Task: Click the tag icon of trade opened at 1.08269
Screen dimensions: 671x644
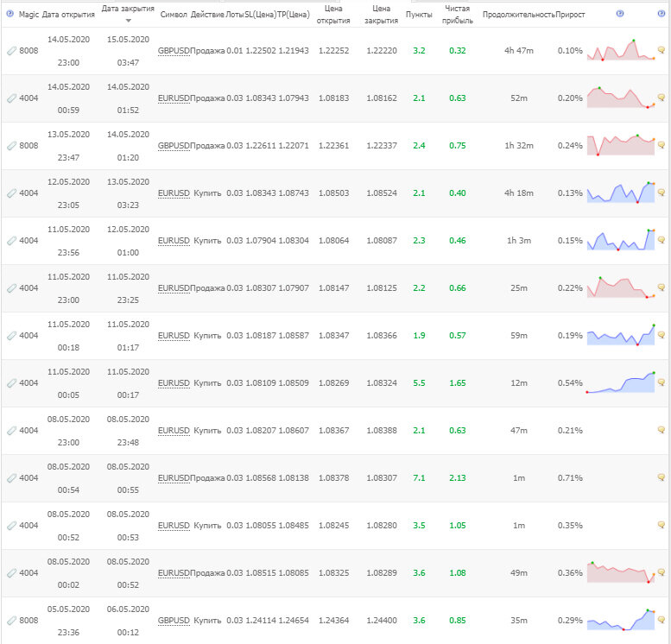Action: click(x=11, y=383)
